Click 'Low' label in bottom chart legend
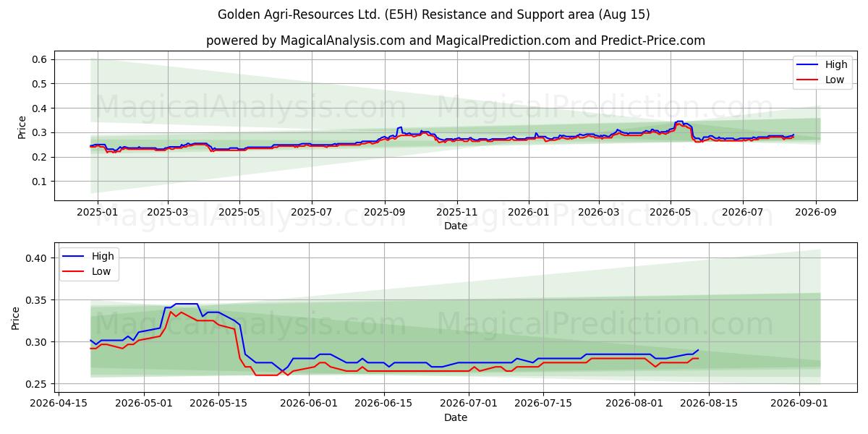Viewport: 868px width, 434px height. [x=101, y=271]
